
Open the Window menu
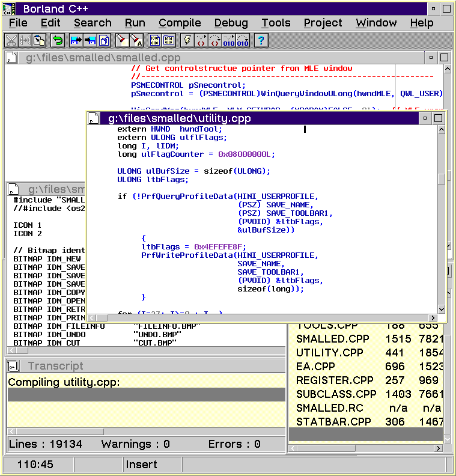click(376, 23)
